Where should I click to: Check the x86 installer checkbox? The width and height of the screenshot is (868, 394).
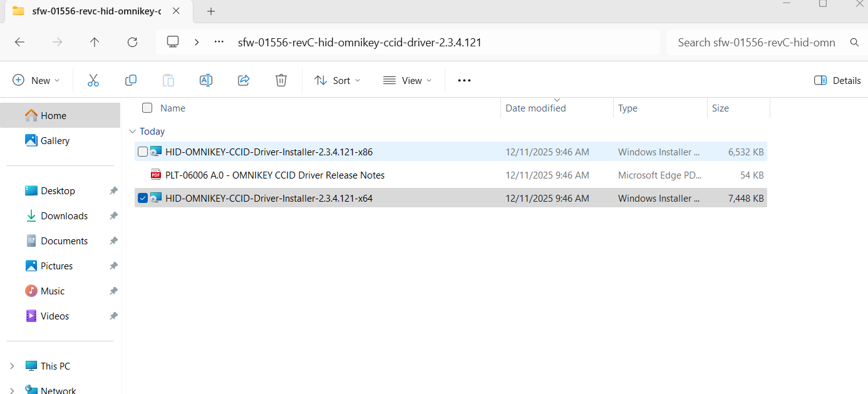point(143,152)
